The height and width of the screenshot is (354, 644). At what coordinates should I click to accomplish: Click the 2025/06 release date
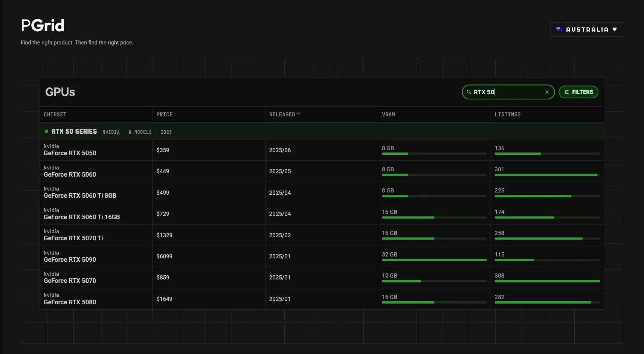[x=280, y=150]
